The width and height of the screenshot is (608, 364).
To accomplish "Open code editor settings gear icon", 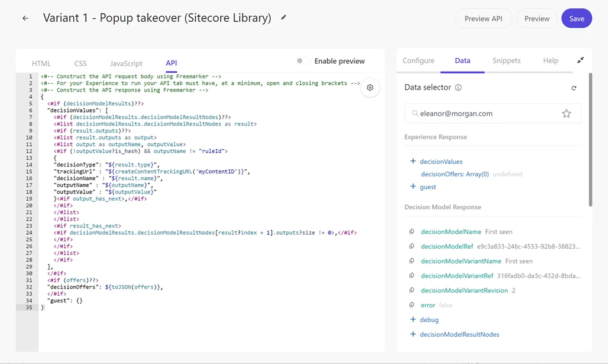I will (x=370, y=88).
